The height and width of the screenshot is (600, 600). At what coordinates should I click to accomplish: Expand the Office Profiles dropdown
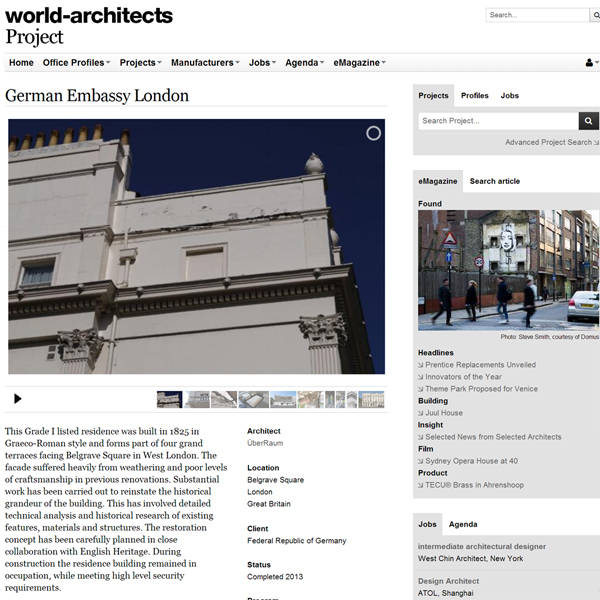[x=77, y=63]
